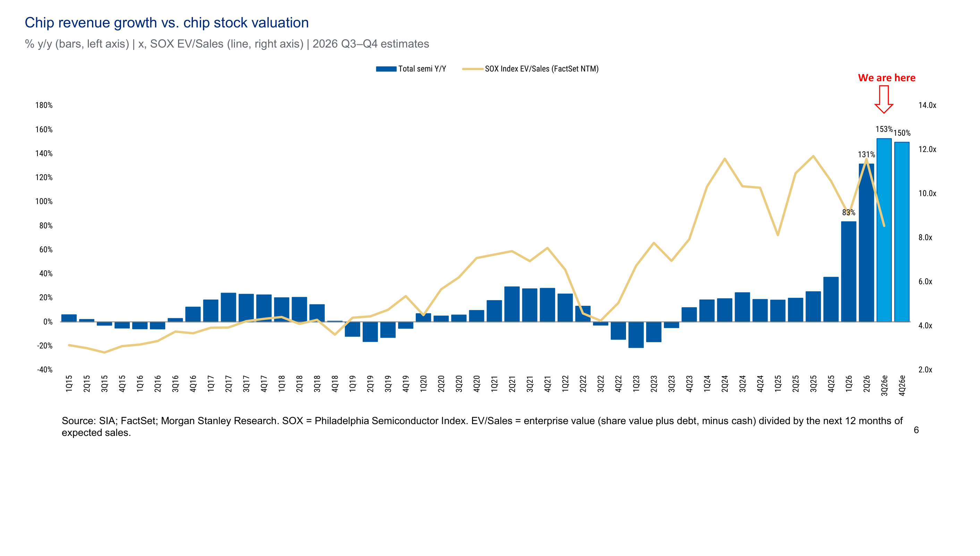The height and width of the screenshot is (556, 980).
Task: Click the '1Q18' x-axis label
Action: [282, 384]
